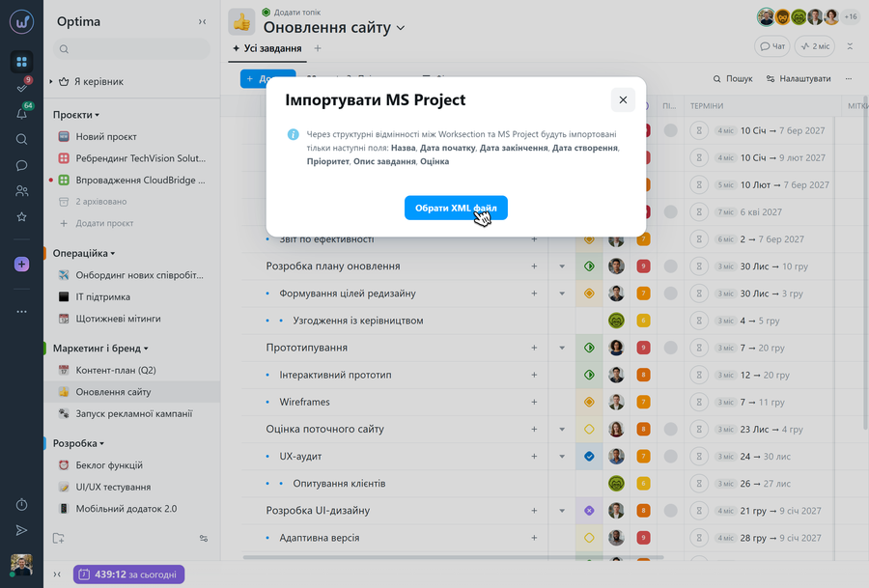This screenshot has height=588, width=869.
Task: Open notifications bell with badge 64
Action: click(21, 113)
